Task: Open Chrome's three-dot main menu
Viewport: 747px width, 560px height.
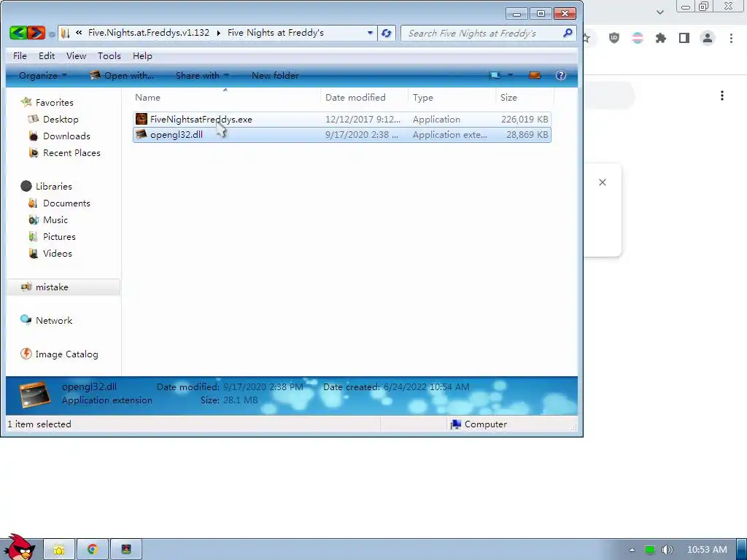Action: (x=731, y=38)
